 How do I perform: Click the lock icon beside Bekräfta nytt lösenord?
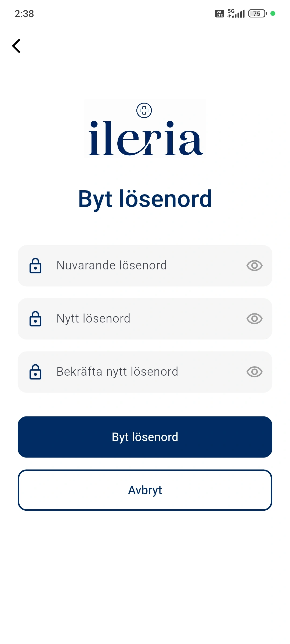[x=35, y=372]
